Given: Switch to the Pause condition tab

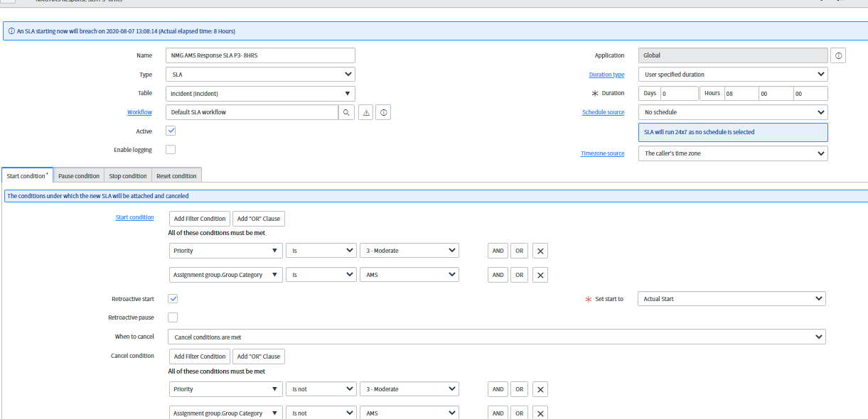Looking at the screenshot, I should coord(79,175).
